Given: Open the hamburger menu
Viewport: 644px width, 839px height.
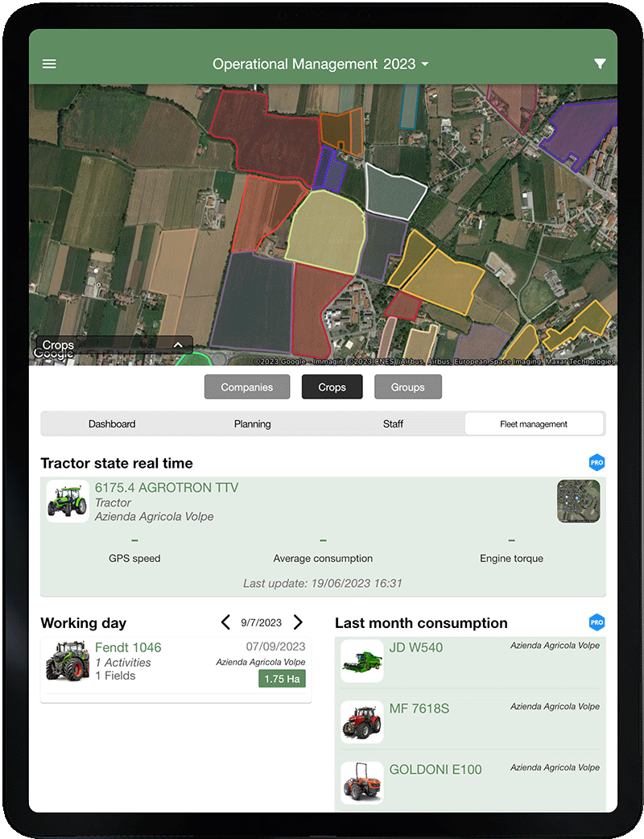Looking at the screenshot, I should pyautogui.click(x=49, y=64).
